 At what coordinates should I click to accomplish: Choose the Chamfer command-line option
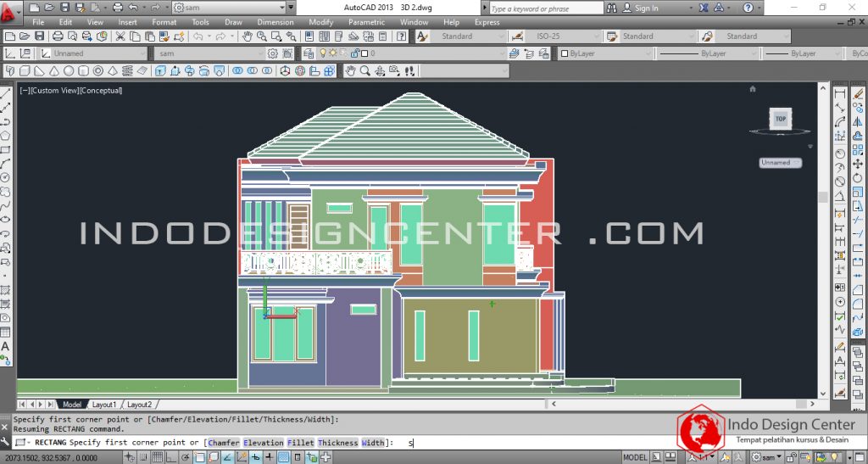(x=224, y=443)
